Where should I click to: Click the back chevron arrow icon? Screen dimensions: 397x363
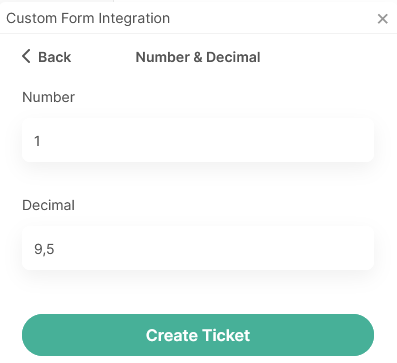(26, 56)
